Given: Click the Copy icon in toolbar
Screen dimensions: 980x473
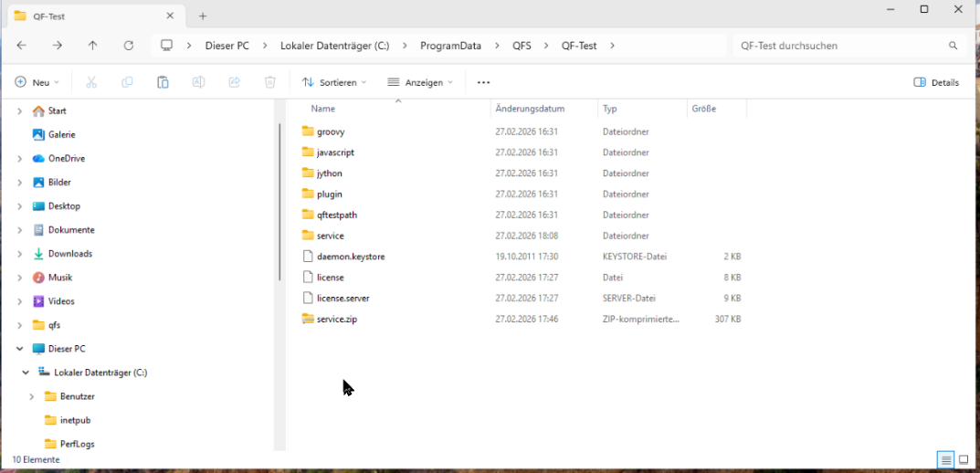Looking at the screenshot, I should pos(127,82).
